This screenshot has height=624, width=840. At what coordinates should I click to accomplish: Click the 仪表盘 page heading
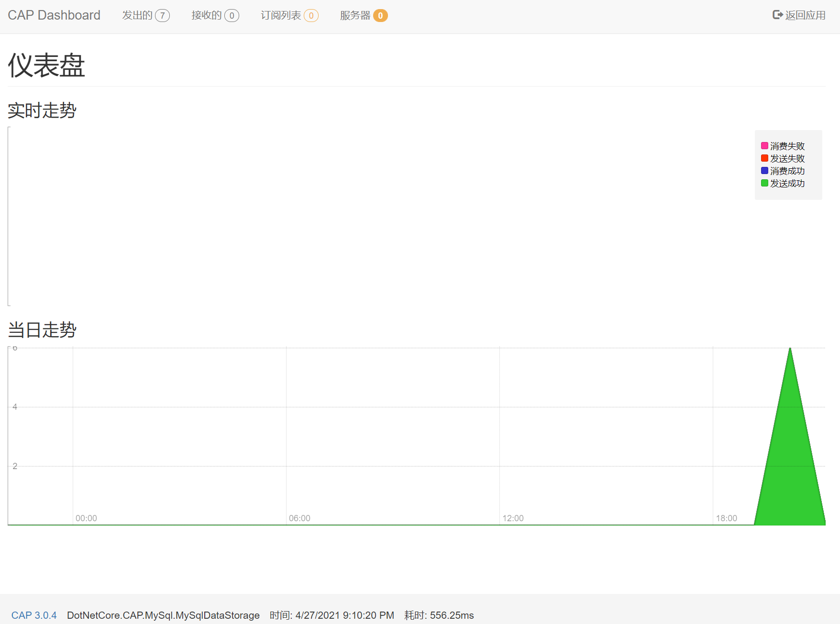[46, 65]
